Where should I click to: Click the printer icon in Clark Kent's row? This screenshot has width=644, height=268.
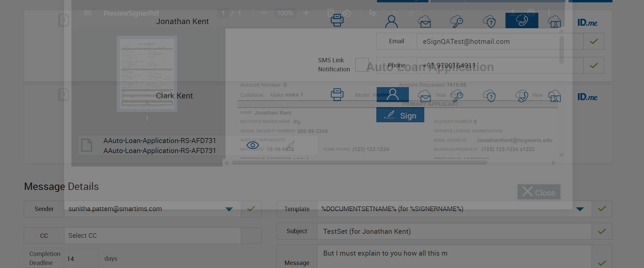(337, 95)
